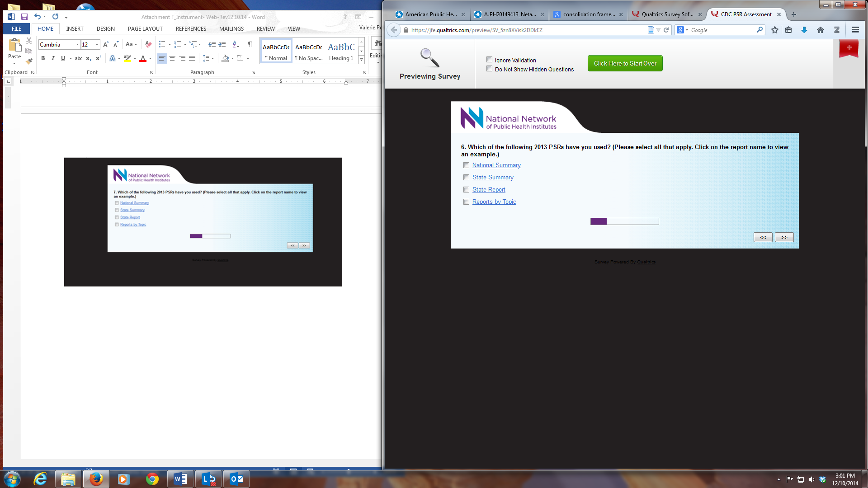Click the Click Here to Start Over button
The width and height of the screenshot is (868, 488).
pos(625,63)
